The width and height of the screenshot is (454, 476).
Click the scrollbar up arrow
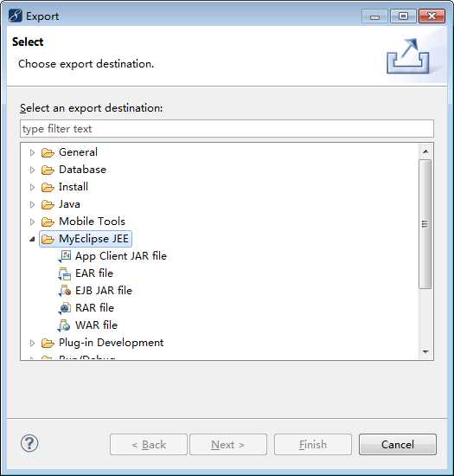[425, 151]
